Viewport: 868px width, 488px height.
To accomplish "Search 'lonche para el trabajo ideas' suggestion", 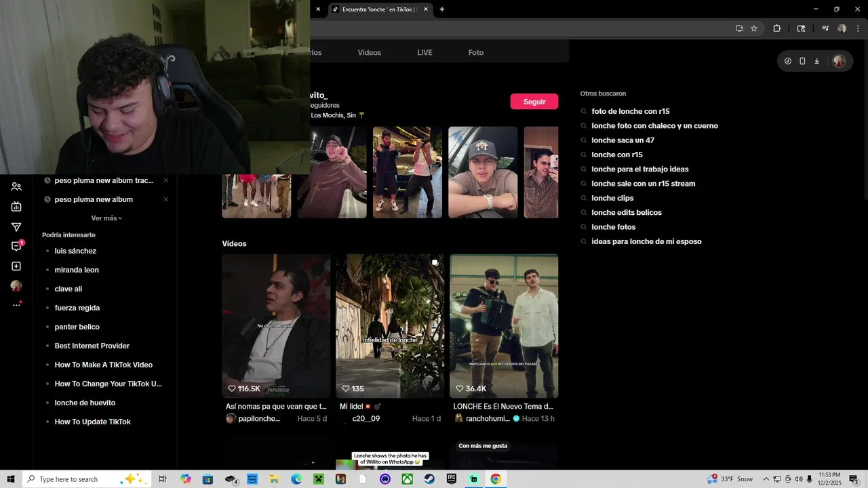I will [640, 169].
